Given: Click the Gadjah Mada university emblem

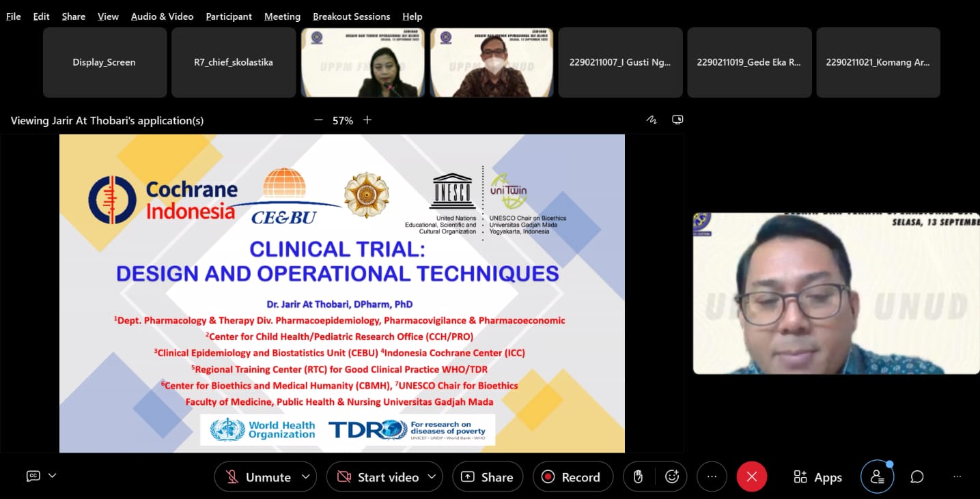Looking at the screenshot, I should coord(367,195).
